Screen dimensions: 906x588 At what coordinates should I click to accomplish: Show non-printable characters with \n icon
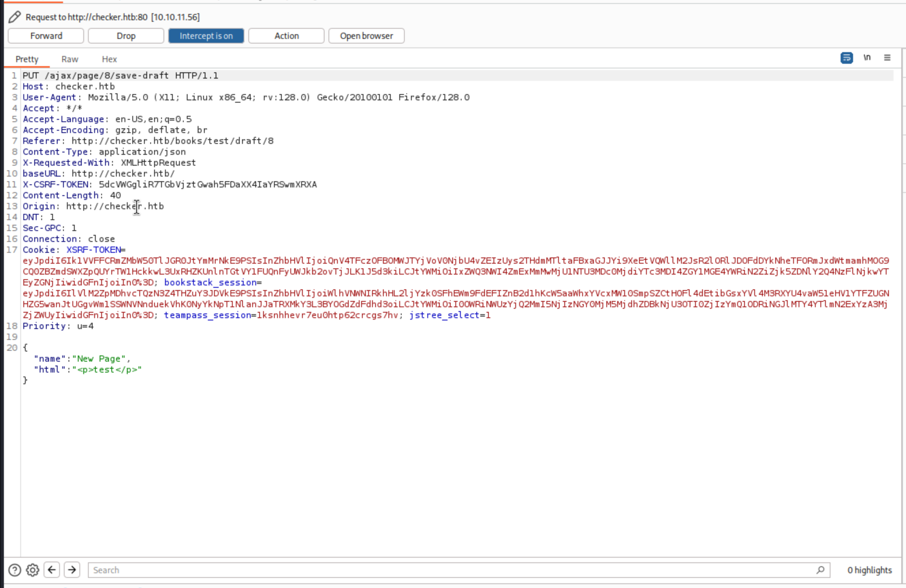tap(867, 58)
